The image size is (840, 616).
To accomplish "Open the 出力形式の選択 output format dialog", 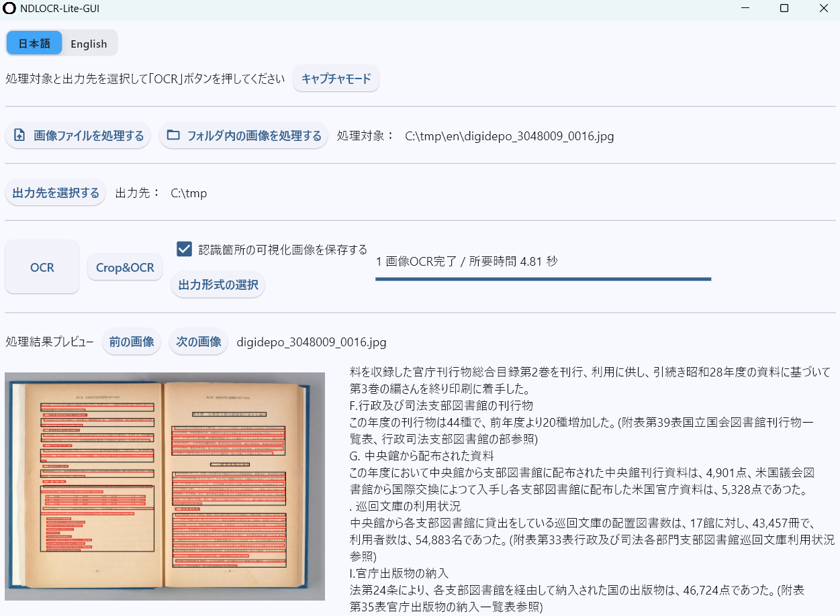I will point(218,284).
